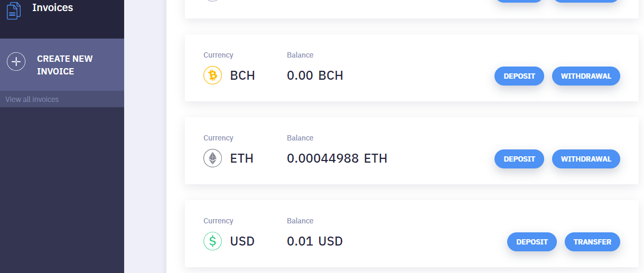
Task: Click the Invoices document icon in sidebar
Action: [x=14, y=10]
